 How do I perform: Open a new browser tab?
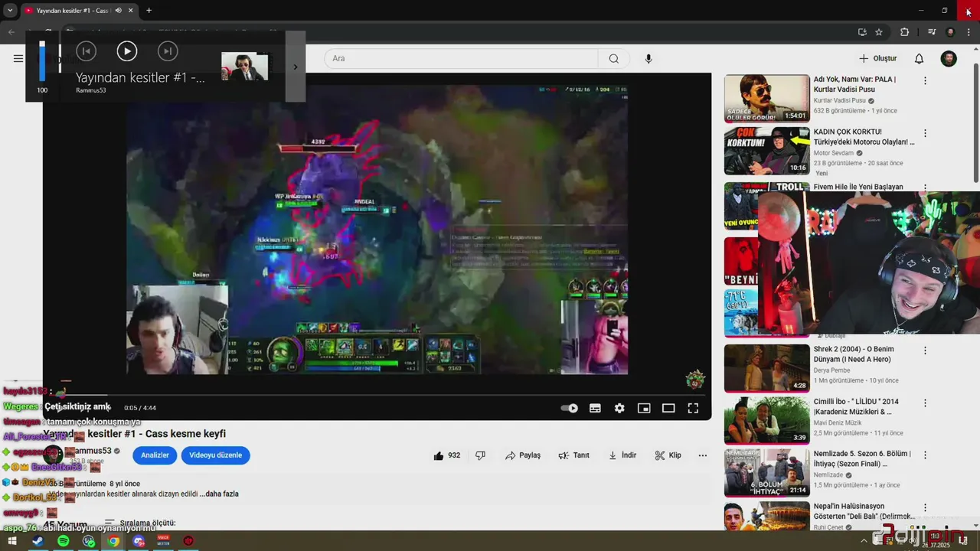[149, 11]
